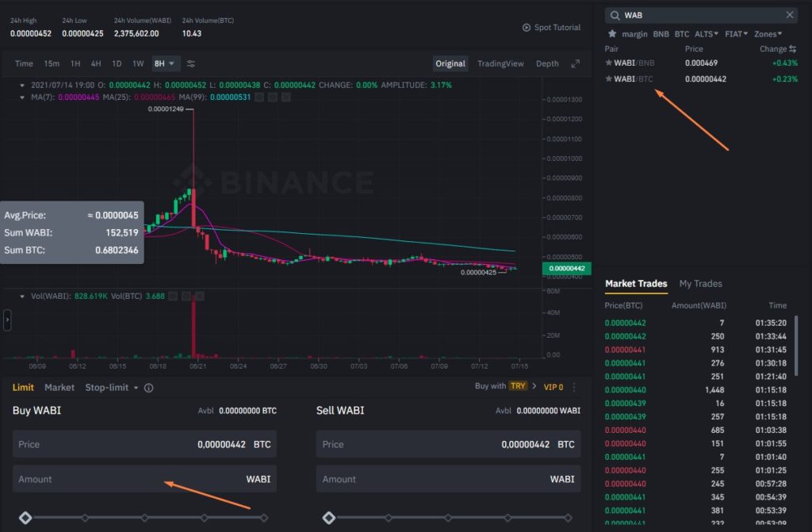
Task: Toggle Change column swap icon
Action: point(792,48)
